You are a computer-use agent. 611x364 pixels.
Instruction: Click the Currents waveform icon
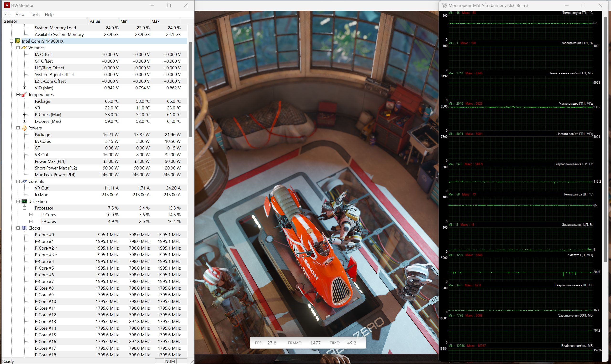pos(24,181)
